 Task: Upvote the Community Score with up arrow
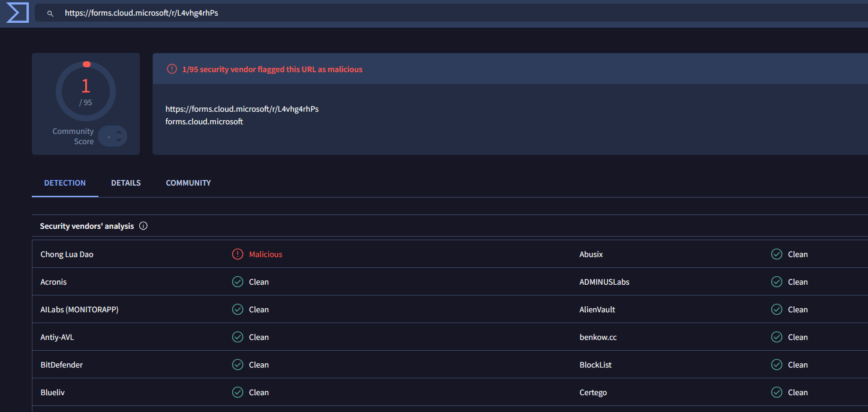[119, 132]
